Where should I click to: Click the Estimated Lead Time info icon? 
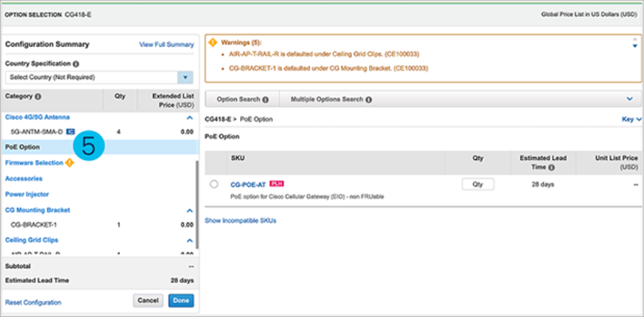(551, 167)
